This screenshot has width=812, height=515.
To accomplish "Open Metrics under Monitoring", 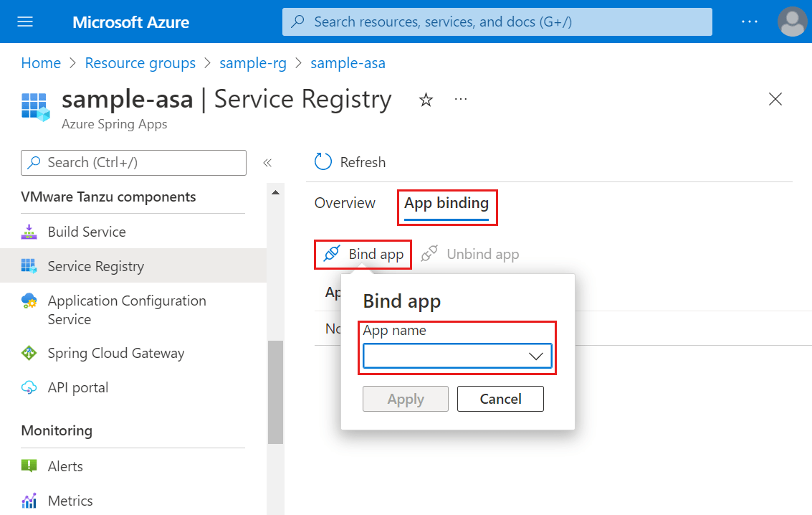I will (x=72, y=500).
